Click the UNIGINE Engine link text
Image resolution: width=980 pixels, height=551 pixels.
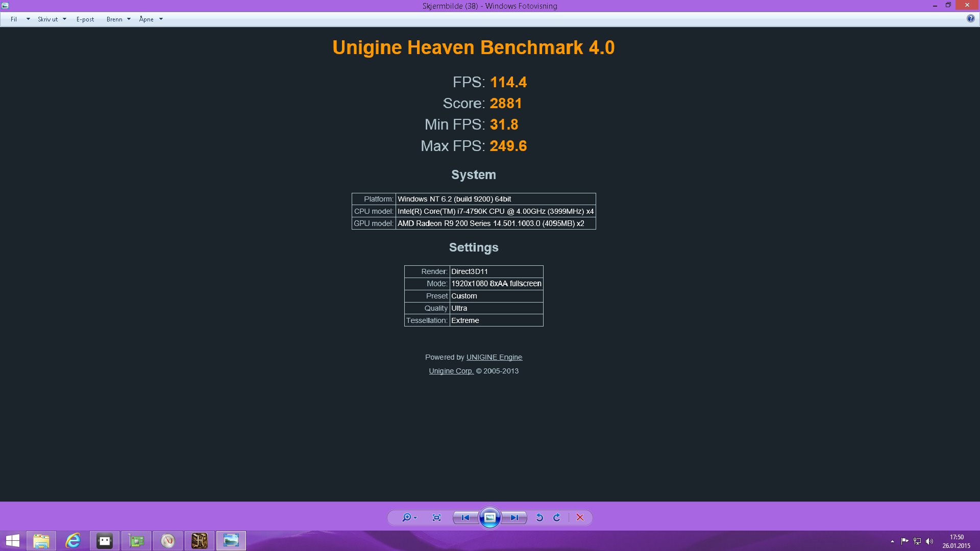click(x=494, y=357)
